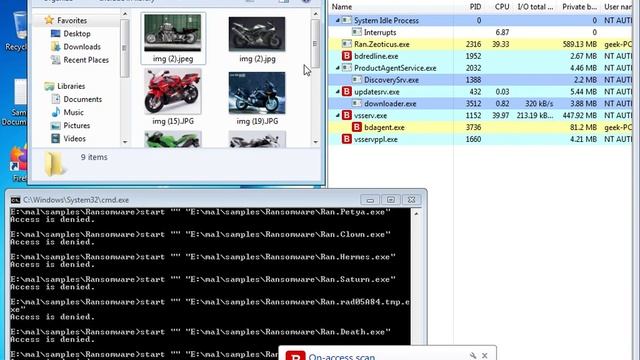The height and width of the screenshot is (360, 640).
Task: Collapse ProductAgentService.exe tree node
Action: point(338,68)
